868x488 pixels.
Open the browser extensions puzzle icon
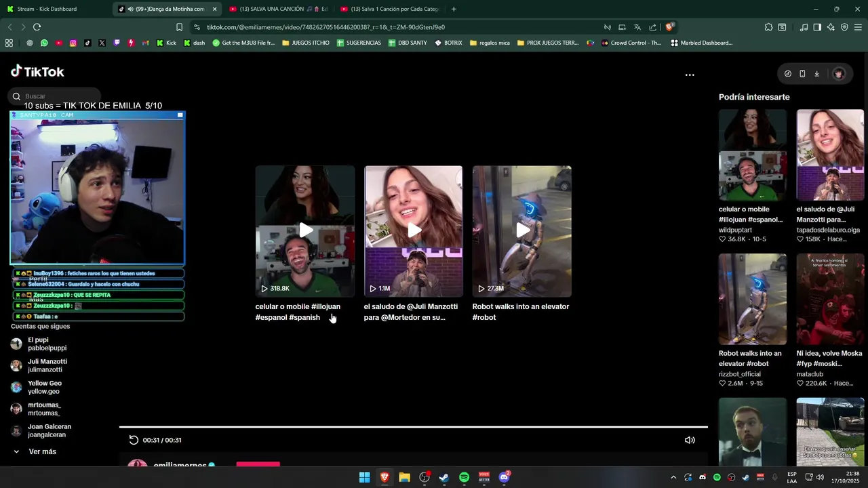(x=768, y=27)
